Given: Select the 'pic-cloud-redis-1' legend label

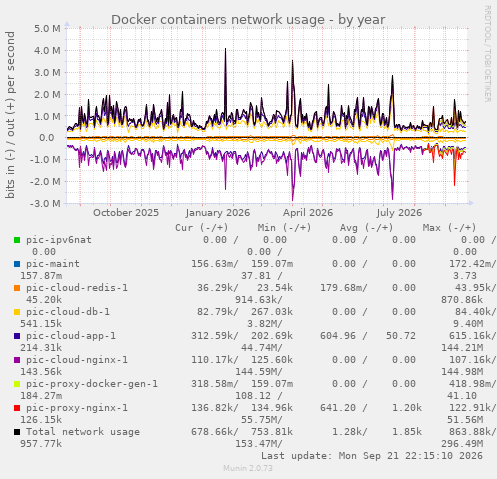Looking at the screenshot, I should 77,288.
